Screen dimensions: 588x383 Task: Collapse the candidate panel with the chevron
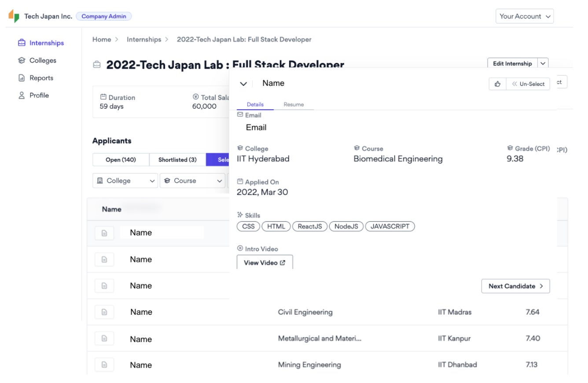click(x=243, y=84)
